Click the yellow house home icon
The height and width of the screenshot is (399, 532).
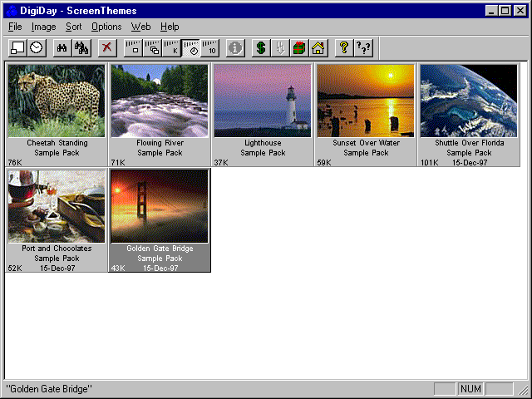point(318,48)
